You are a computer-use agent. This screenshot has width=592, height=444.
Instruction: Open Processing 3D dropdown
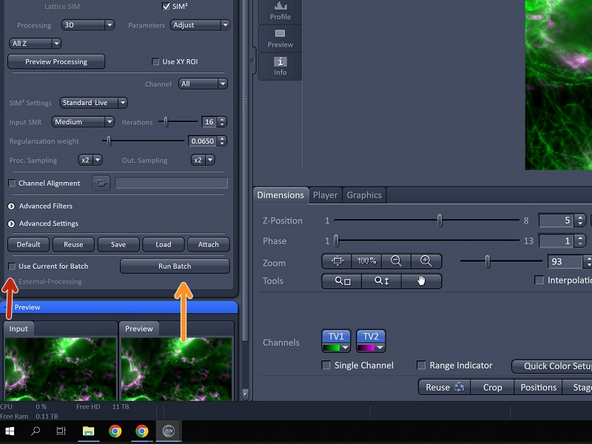88,25
